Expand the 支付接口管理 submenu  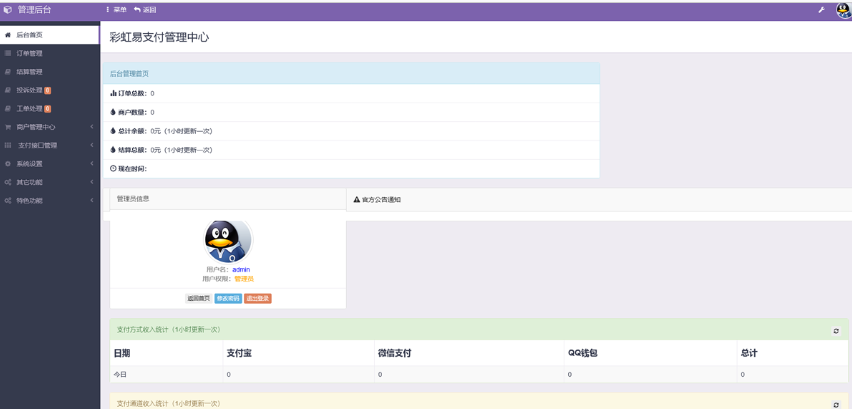(49, 146)
